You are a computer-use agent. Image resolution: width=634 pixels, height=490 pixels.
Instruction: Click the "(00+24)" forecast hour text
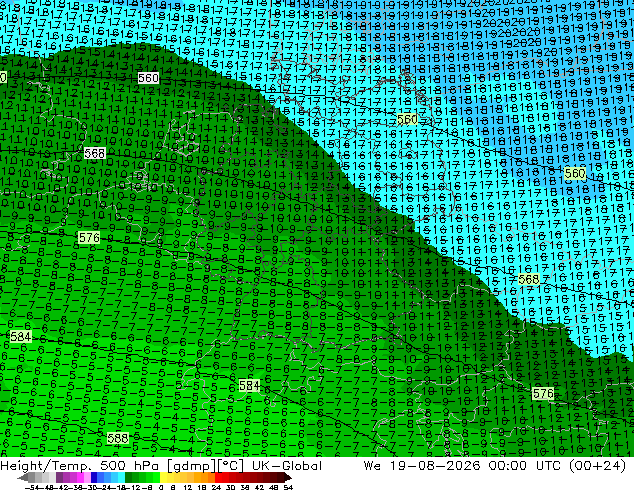coord(597,466)
